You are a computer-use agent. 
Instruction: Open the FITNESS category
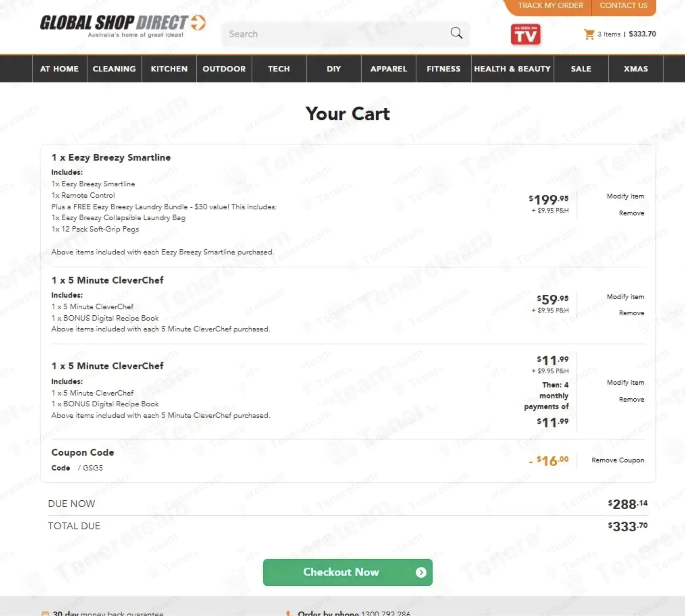443,69
